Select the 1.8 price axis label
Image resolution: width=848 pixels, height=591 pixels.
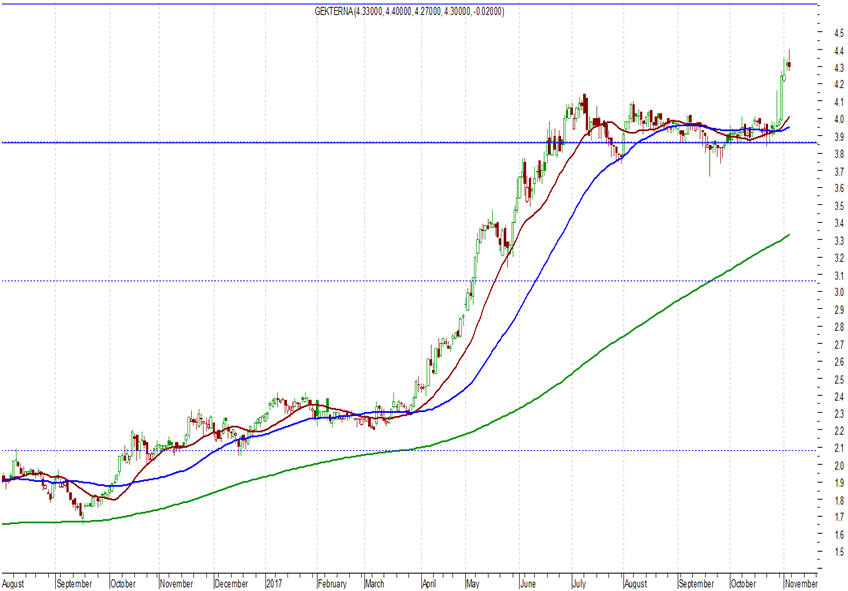coord(839,500)
